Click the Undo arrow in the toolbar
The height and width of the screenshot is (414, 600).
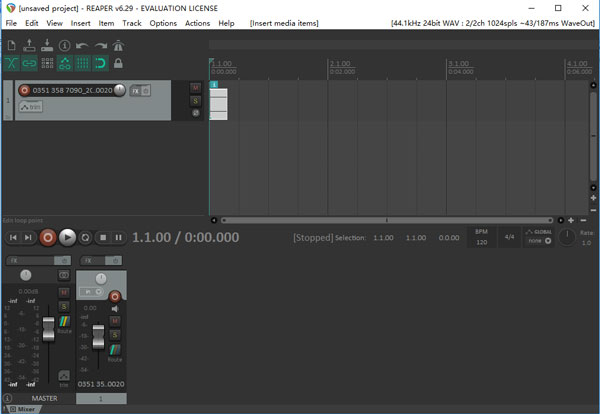coord(82,45)
